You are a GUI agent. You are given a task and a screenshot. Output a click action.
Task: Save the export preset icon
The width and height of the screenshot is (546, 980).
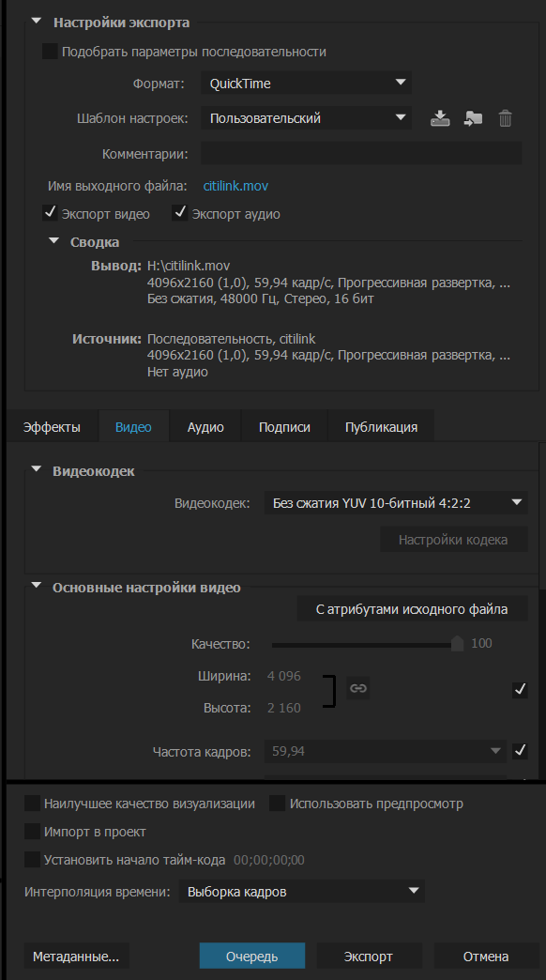pyautogui.click(x=440, y=118)
